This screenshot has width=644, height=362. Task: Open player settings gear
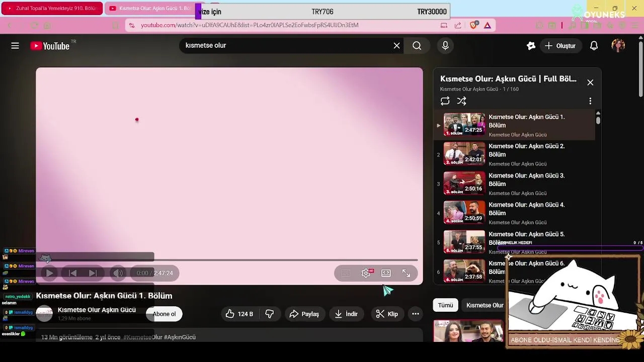(x=366, y=273)
